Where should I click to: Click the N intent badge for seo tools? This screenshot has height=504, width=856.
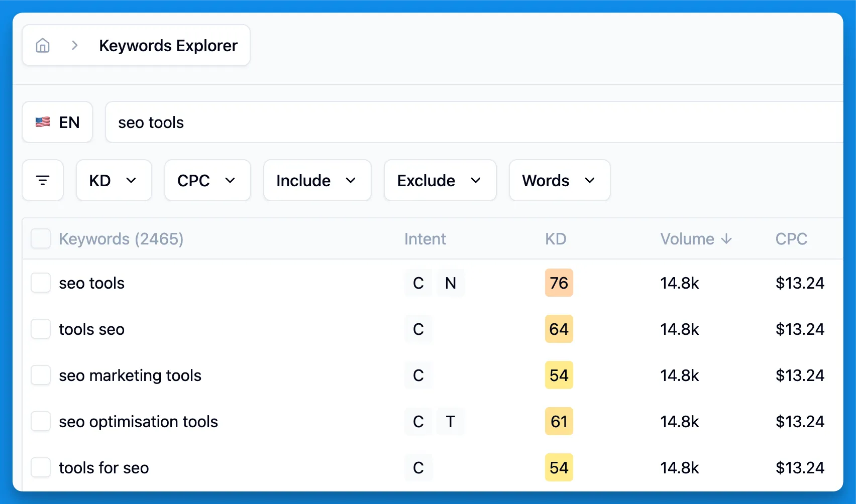[451, 283]
